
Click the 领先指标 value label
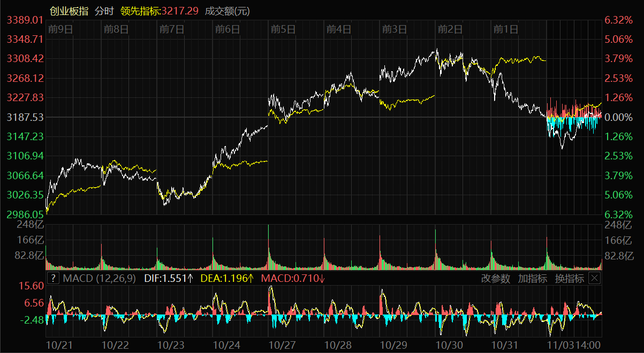(x=160, y=11)
